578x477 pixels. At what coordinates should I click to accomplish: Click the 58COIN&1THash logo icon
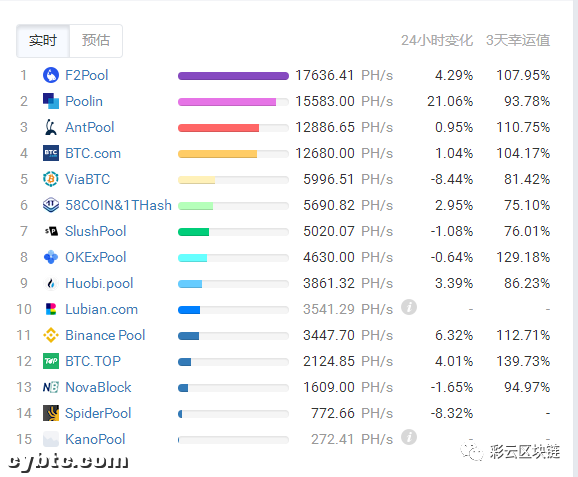(x=51, y=205)
